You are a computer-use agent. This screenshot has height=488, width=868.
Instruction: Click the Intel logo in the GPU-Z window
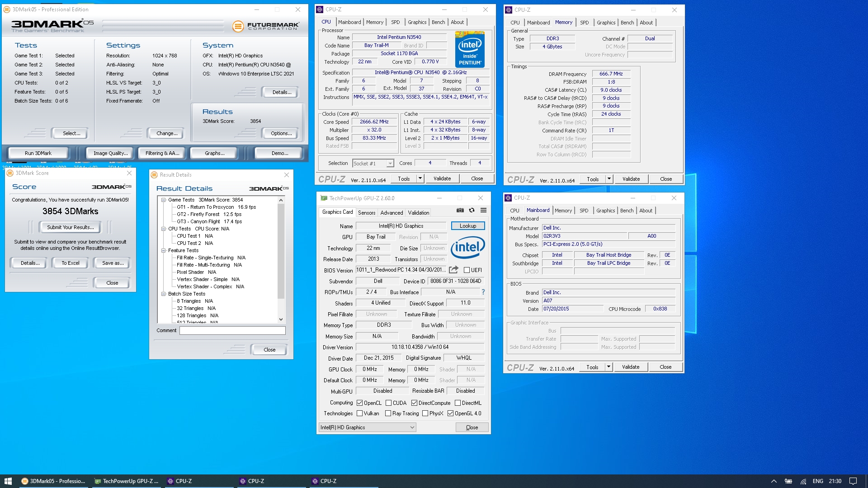point(467,247)
